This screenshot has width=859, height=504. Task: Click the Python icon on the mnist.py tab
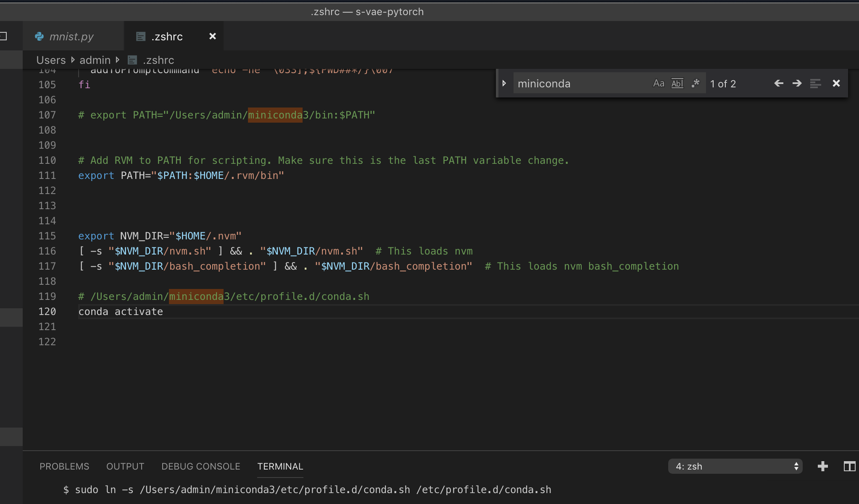pos(39,37)
